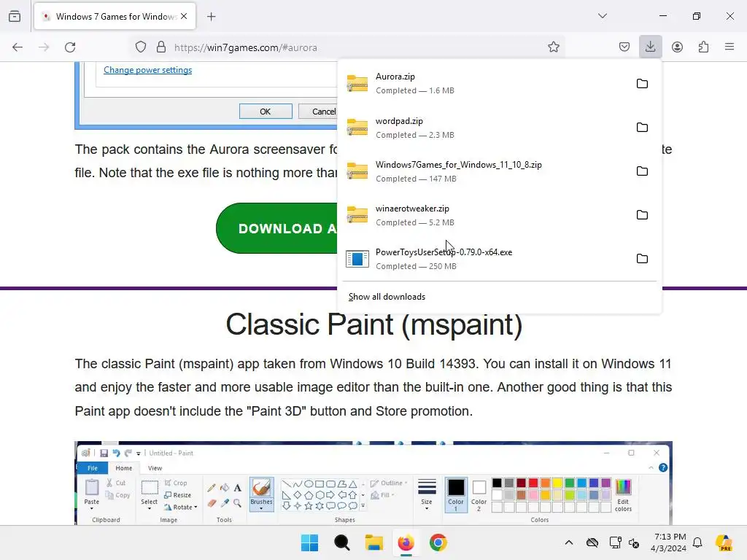Click green Download Aurora button
Image resolution: width=747 pixels, height=560 pixels.
tap(276, 228)
